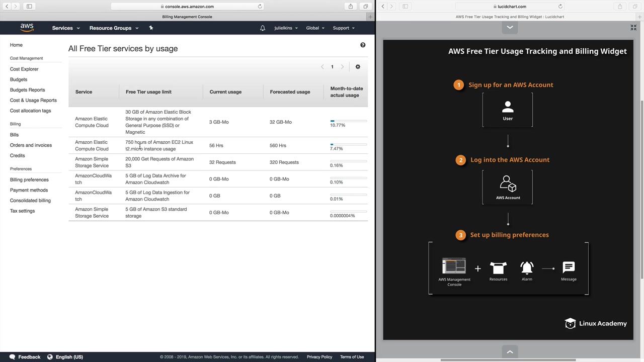Open Credits in the sidebar
The height and width of the screenshot is (362, 644).
(17, 156)
